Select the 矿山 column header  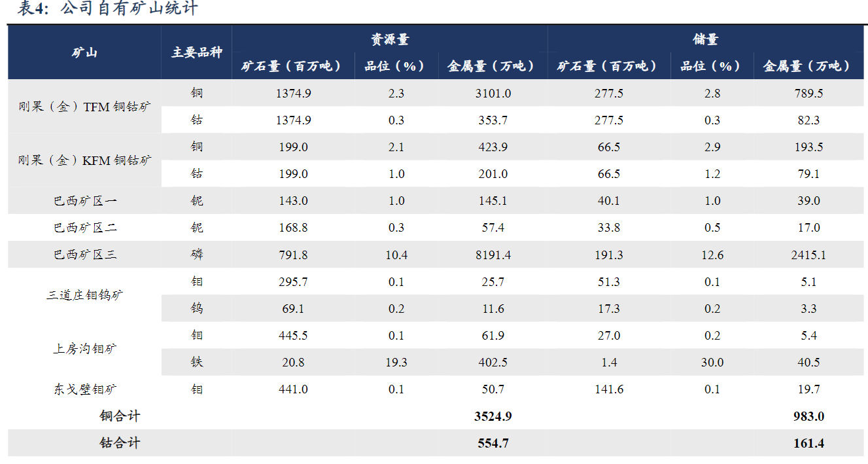click(x=84, y=52)
